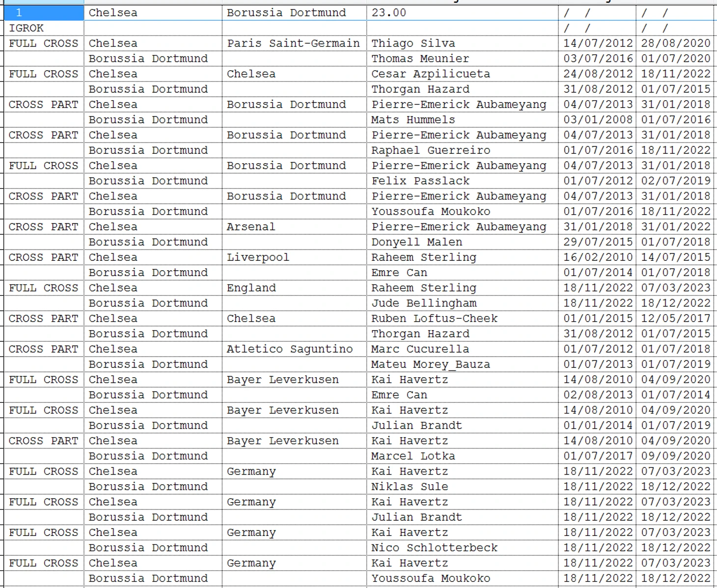Select Raheem Sterling in the Liverpool row
Image resolution: width=717 pixels, height=588 pixels.
(462, 257)
